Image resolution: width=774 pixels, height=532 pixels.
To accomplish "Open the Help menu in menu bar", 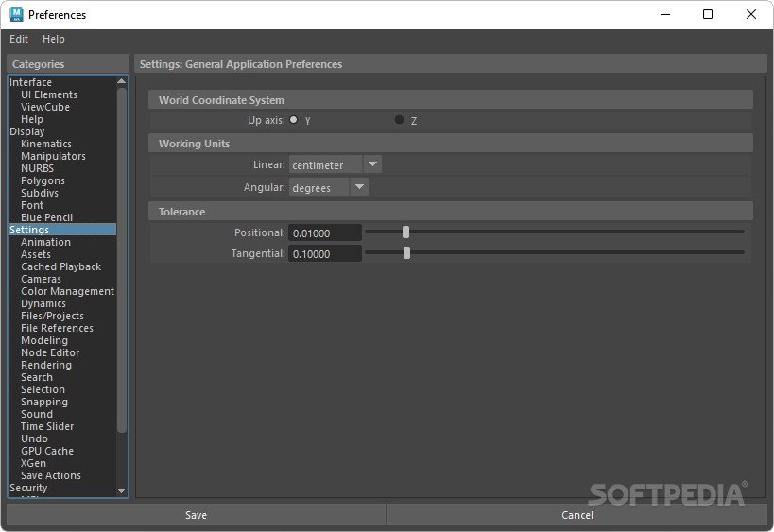I will click(x=53, y=39).
